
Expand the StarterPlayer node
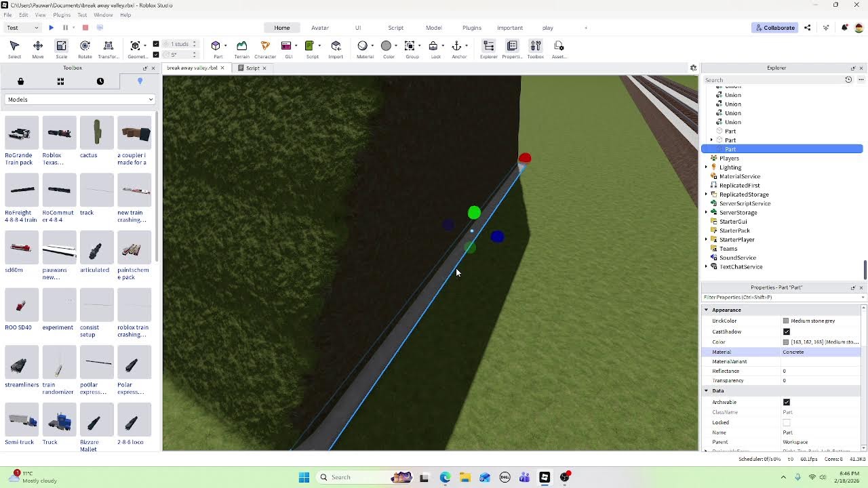pos(706,240)
